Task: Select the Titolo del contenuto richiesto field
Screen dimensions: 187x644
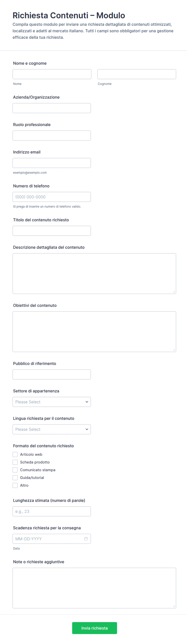Action: pyautogui.click(x=52, y=231)
